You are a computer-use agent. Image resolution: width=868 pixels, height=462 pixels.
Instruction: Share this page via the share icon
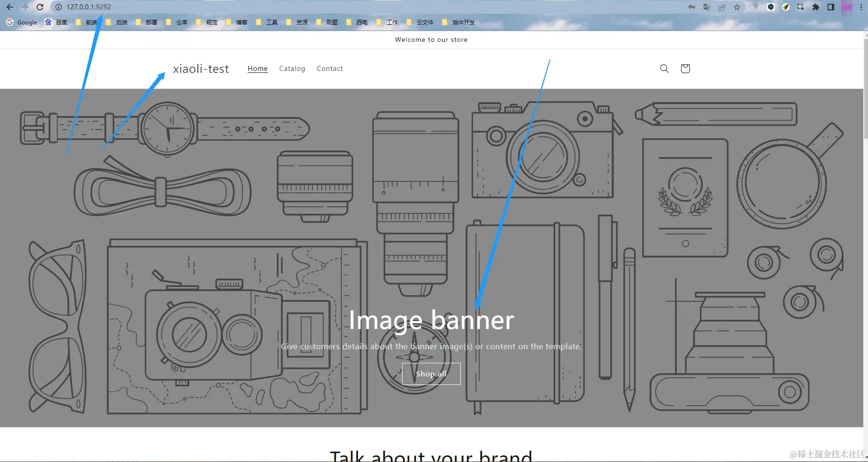722,7
